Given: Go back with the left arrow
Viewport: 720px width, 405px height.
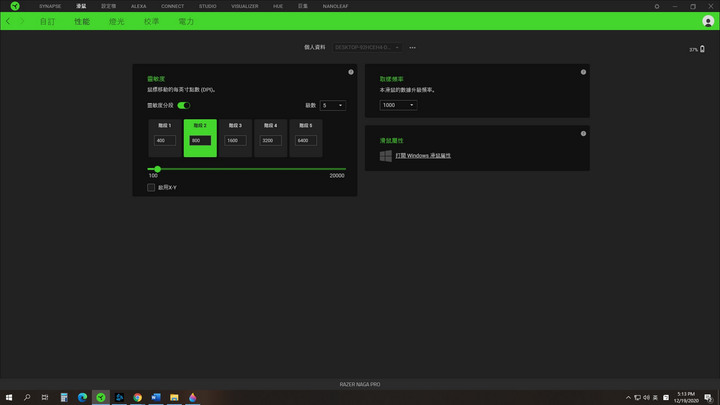Looking at the screenshot, I should pyautogui.click(x=8, y=22).
